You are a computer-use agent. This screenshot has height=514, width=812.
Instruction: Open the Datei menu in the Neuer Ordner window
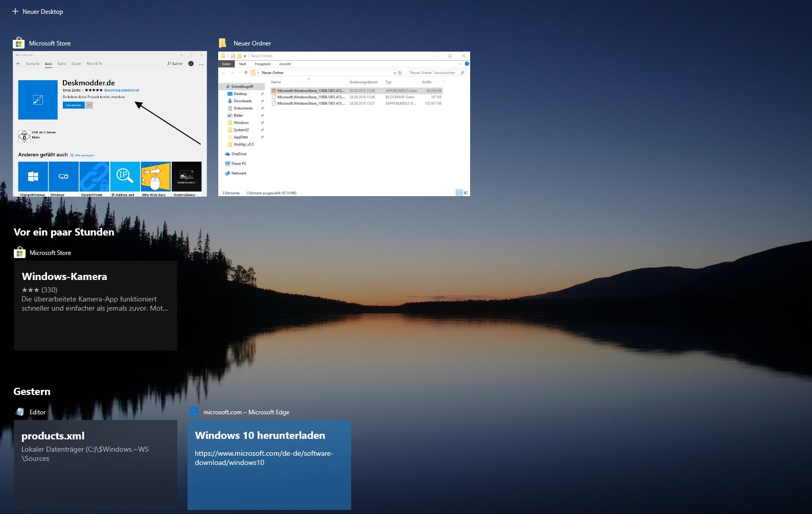(x=226, y=64)
